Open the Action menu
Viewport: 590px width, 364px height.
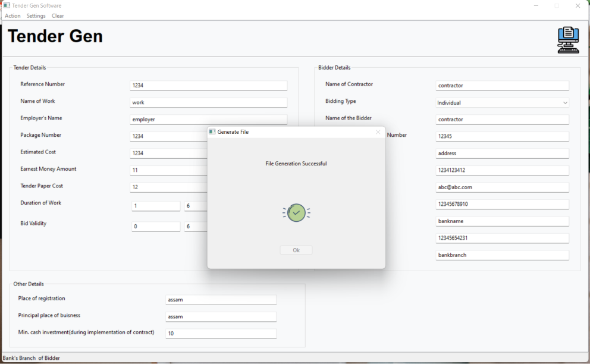coord(12,16)
